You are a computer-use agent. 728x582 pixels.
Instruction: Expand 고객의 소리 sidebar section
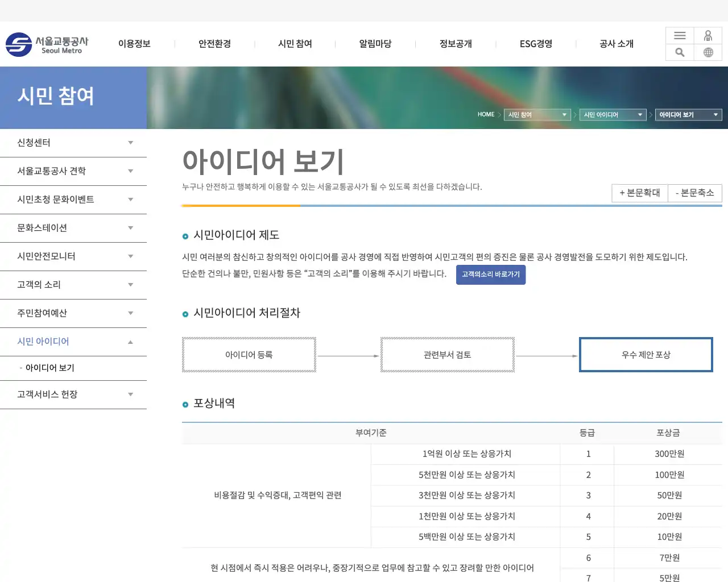[73, 285]
